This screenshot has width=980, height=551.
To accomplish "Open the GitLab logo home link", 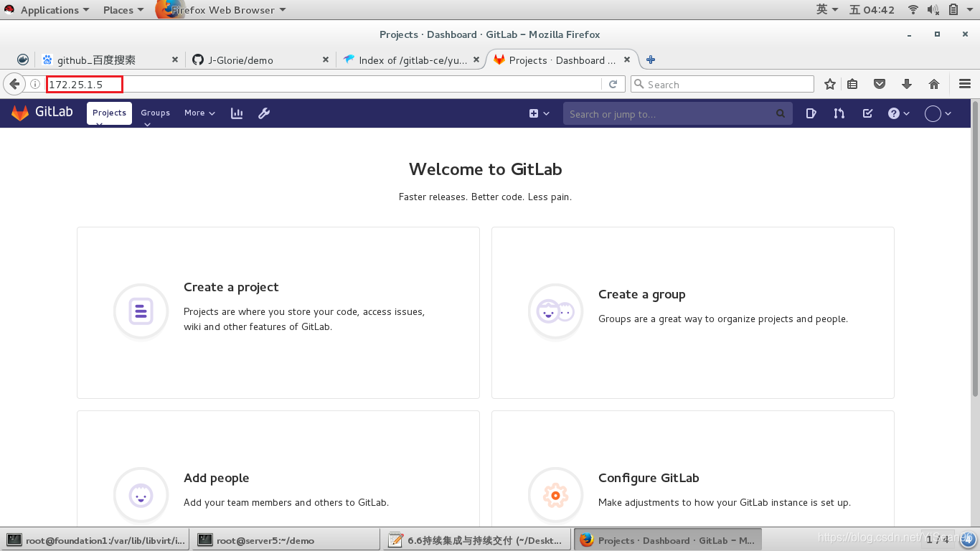I will click(x=42, y=113).
